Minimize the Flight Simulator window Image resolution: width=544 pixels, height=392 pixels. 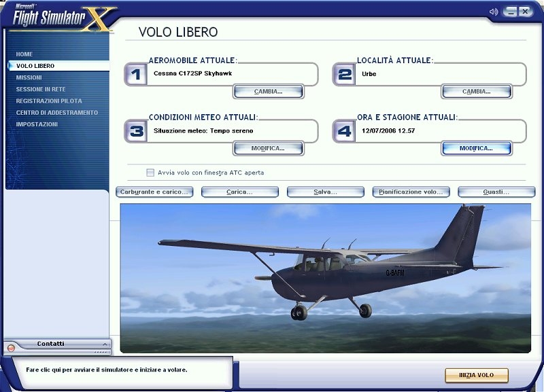click(509, 11)
